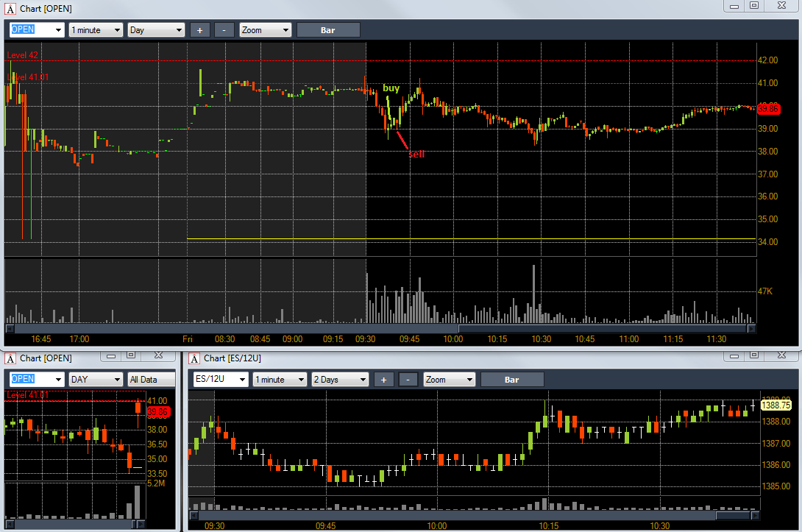Open the symbol dropdown in small OPEN chart
Screen dimensions: 802x532
tap(37, 380)
